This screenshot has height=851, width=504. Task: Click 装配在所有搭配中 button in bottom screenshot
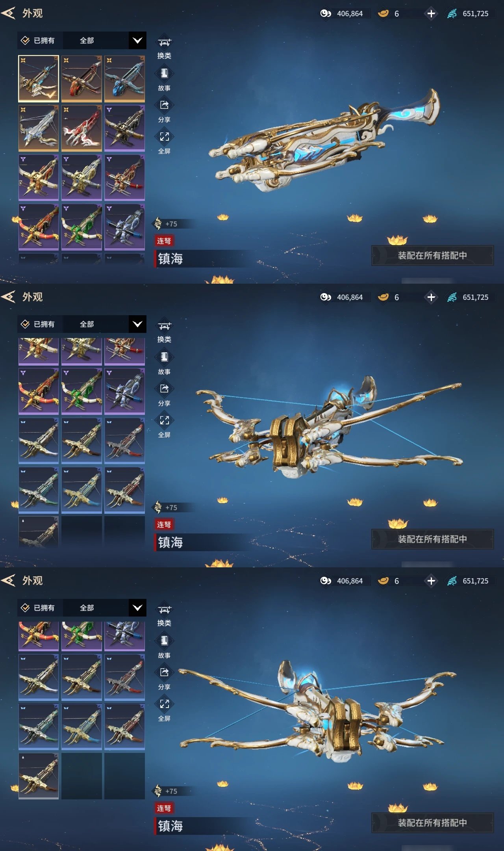point(432,823)
